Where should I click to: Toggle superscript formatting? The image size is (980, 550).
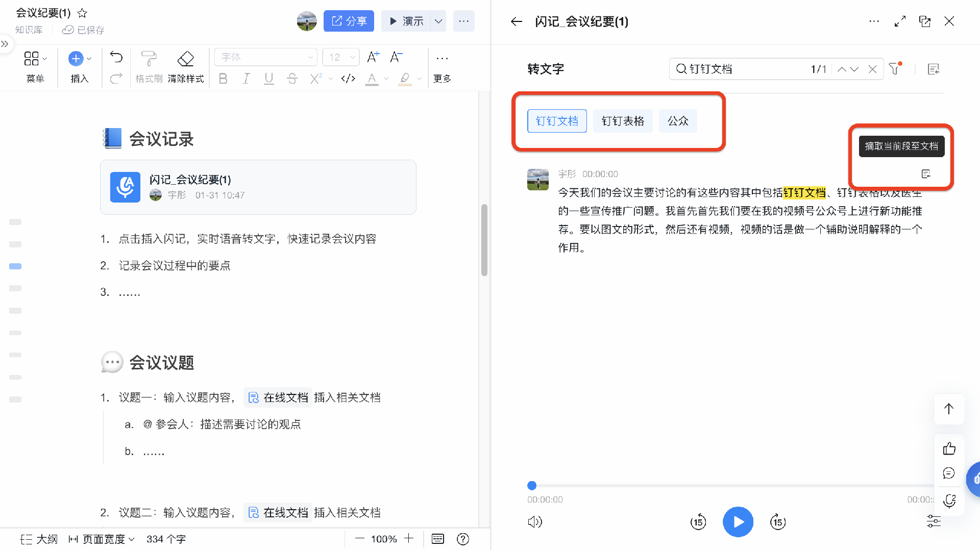316,79
